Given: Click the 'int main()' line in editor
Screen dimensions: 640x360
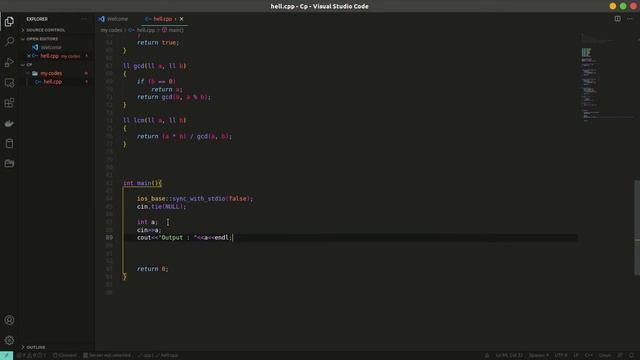Looking at the screenshot, I should point(142,183).
